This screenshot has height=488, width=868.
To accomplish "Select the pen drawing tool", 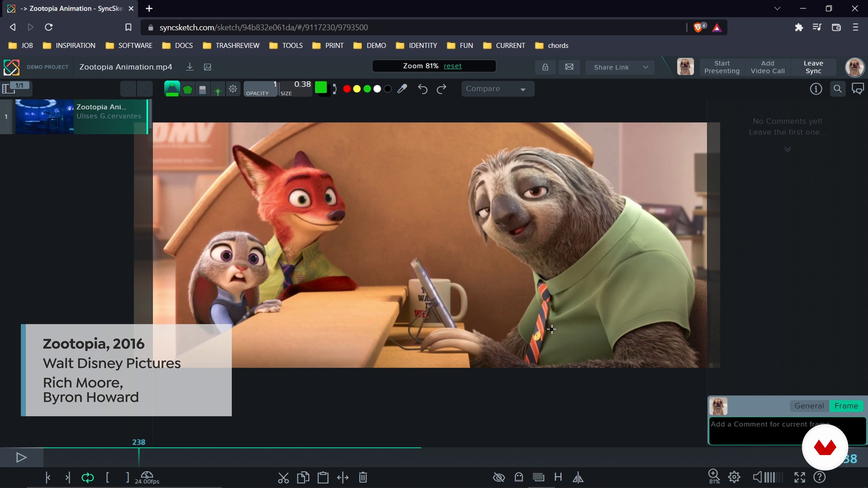I will [x=172, y=89].
